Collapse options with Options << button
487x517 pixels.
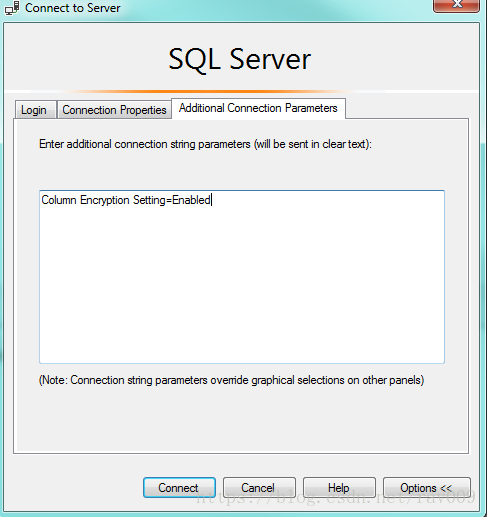(427, 488)
